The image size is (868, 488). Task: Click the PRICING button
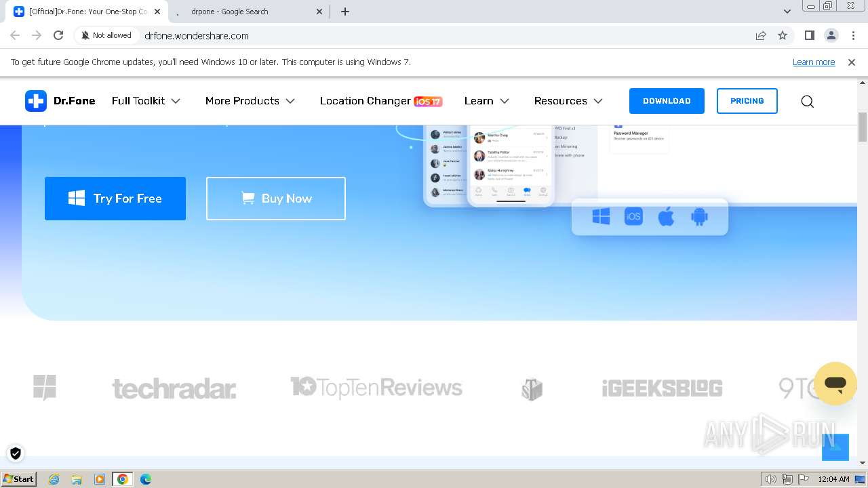[x=747, y=101]
